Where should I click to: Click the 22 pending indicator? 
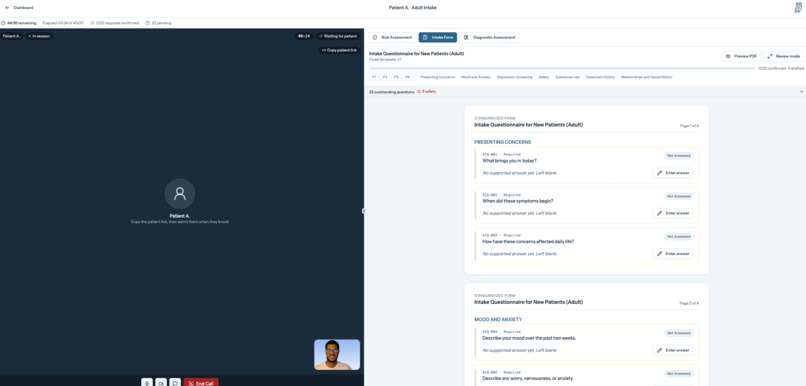point(158,23)
